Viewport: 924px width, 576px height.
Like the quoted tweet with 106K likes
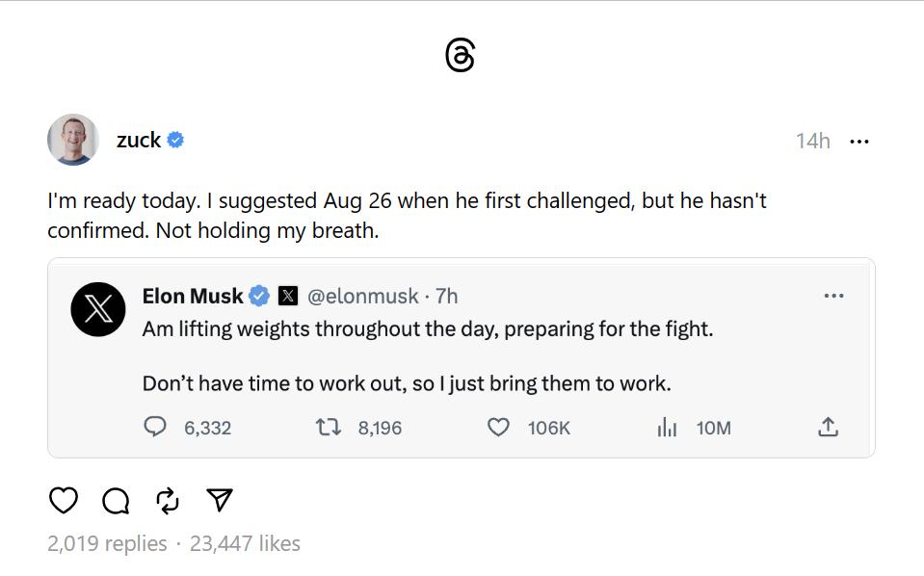click(498, 427)
